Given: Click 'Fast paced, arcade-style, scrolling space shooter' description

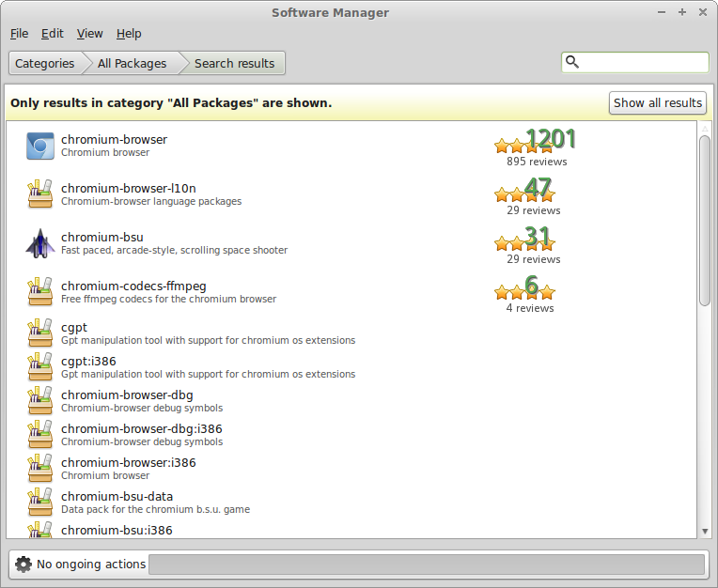Looking at the screenshot, I should 175,250.
